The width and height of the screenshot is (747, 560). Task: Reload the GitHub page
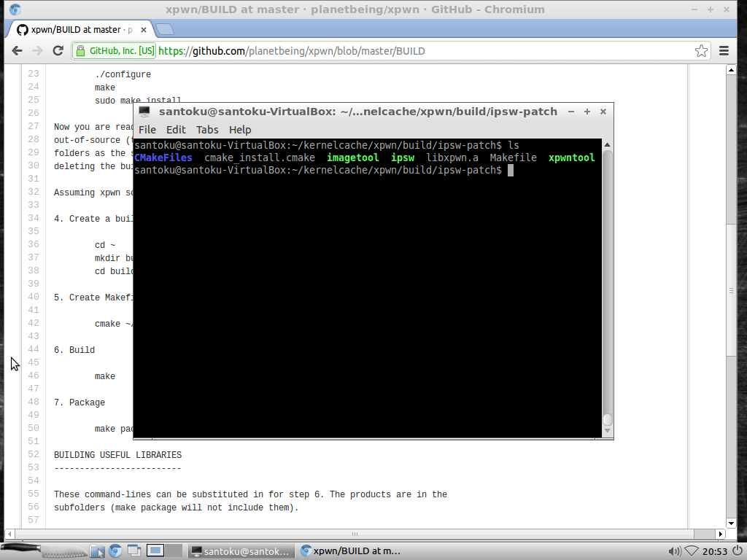(58, 51)
